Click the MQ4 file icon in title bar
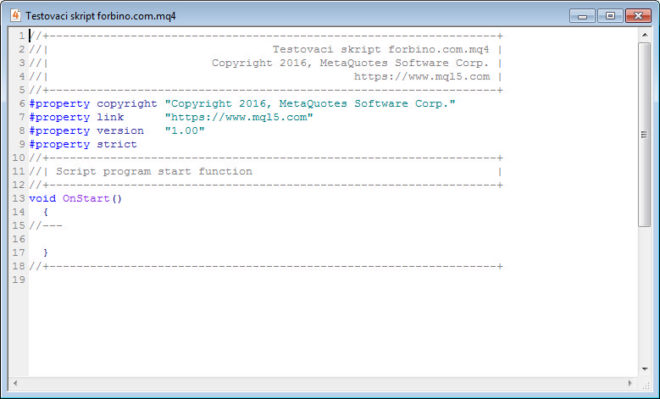 [x=16, y=16]
